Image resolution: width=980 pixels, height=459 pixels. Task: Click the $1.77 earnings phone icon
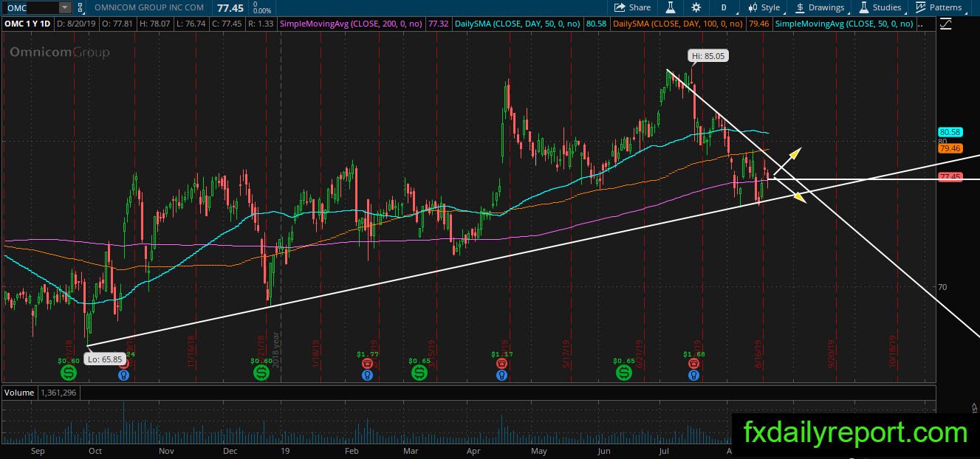[x=367, y=363]
